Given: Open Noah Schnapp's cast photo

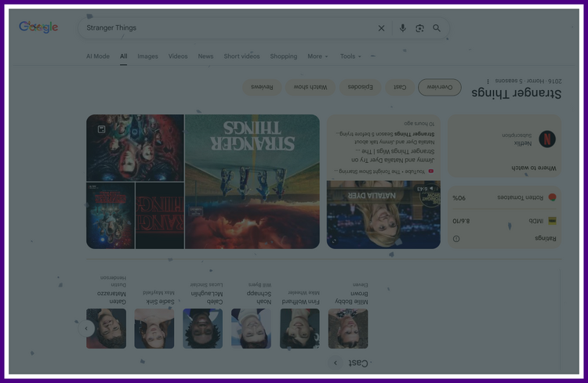Looking at the screenshot, I should click(251, 329).
